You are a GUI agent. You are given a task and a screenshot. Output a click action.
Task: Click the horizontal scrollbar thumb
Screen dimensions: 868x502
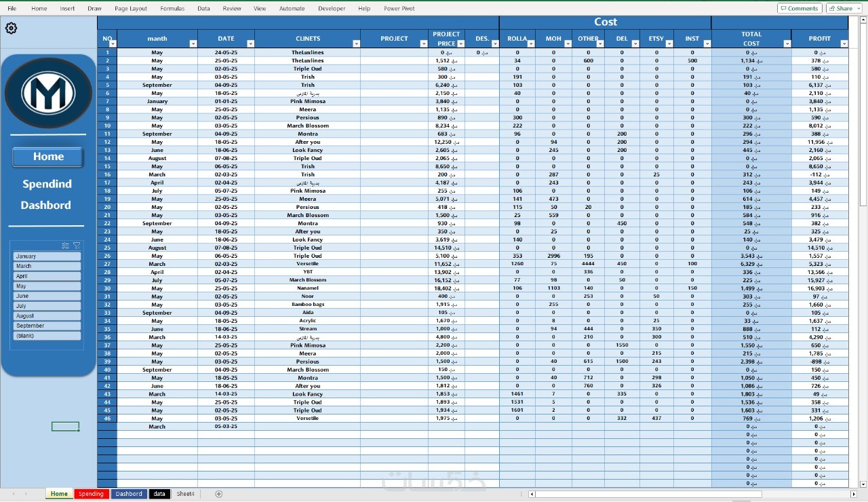coord(649,494)
